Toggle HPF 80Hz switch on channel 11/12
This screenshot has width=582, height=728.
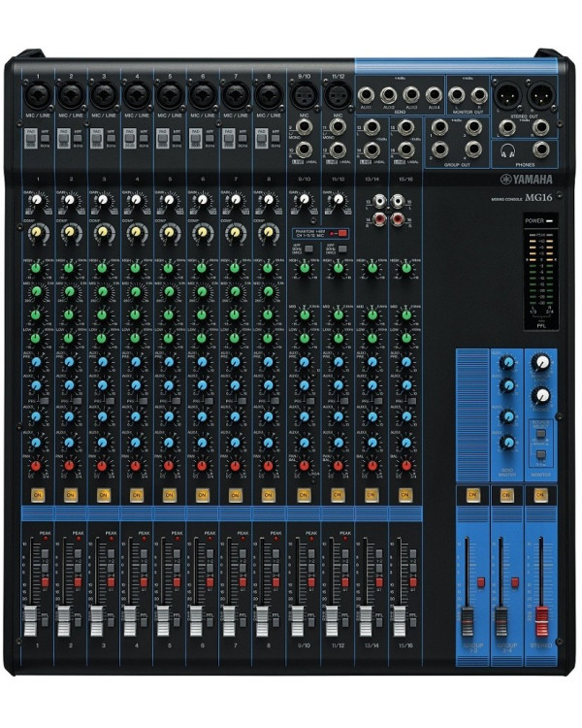pos(342,248)
